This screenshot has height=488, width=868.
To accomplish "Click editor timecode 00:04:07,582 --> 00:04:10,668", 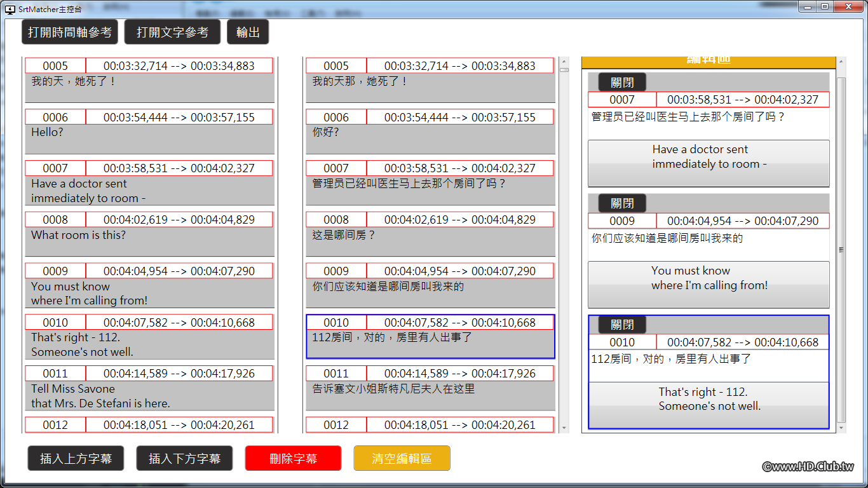I will pos(743,342).
